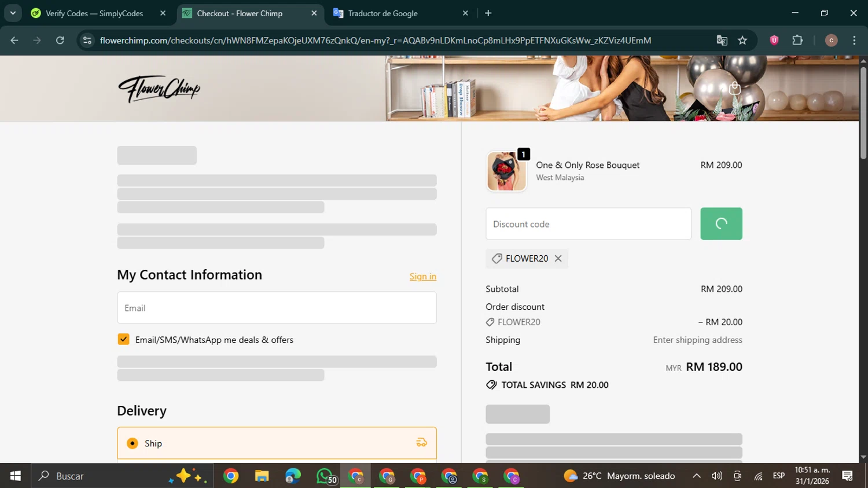The width and height of the screenshot is (868, 488).
Task: Bookmark this page with star icon
Action: [742, 41]
